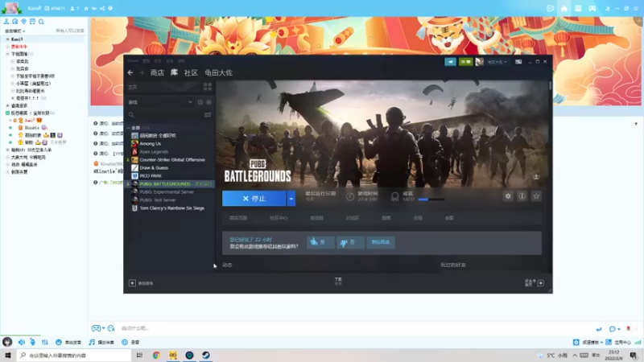Open the 自由模式 mode dropdown in YY

[x=15, y=31]
